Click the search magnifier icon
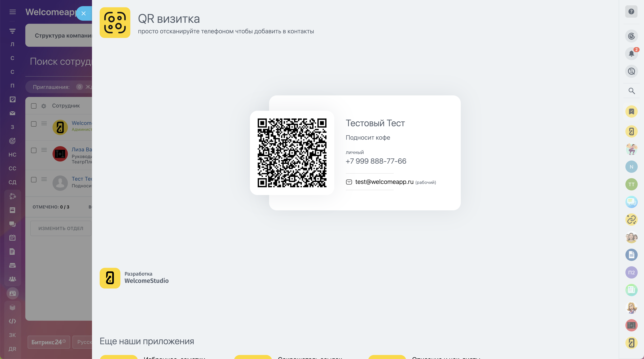The image size is (644, 359). 632,91
